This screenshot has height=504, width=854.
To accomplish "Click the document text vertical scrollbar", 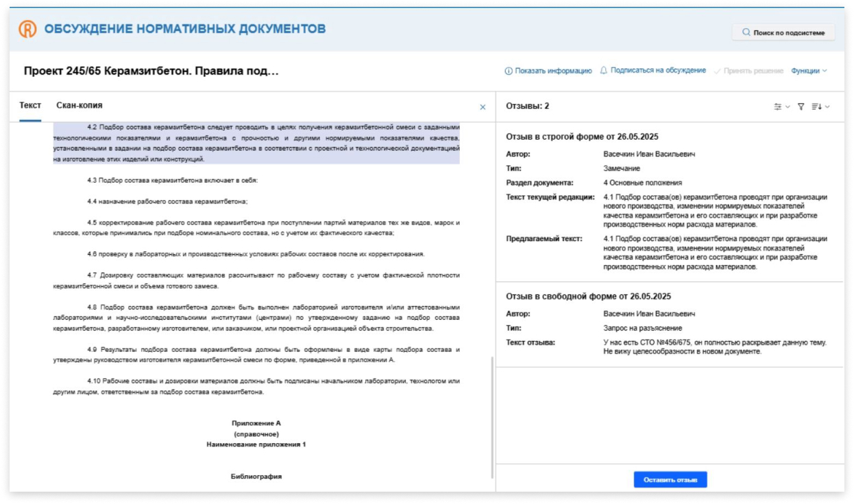I will pos(492,418).
